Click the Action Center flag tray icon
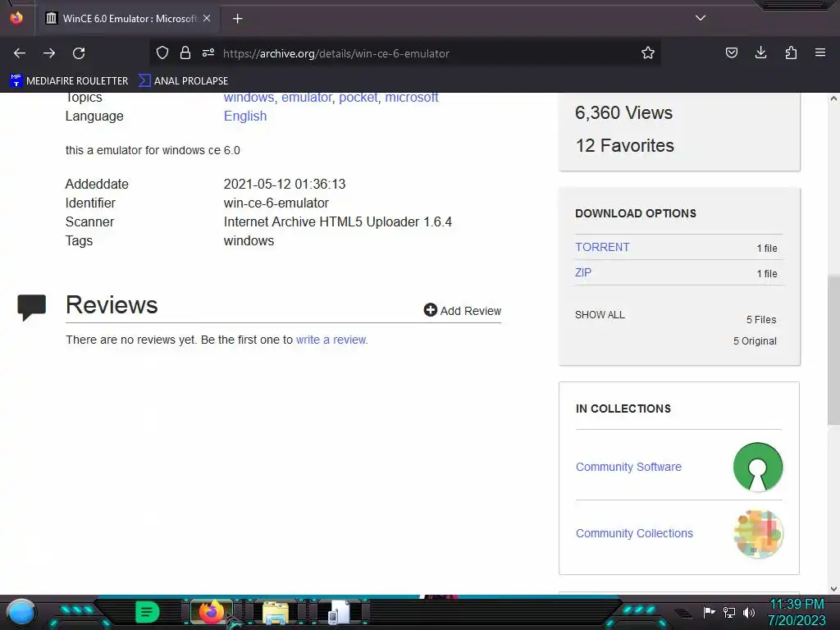Image resolution: width=840 pixels, height=630 pixels. 709,612
